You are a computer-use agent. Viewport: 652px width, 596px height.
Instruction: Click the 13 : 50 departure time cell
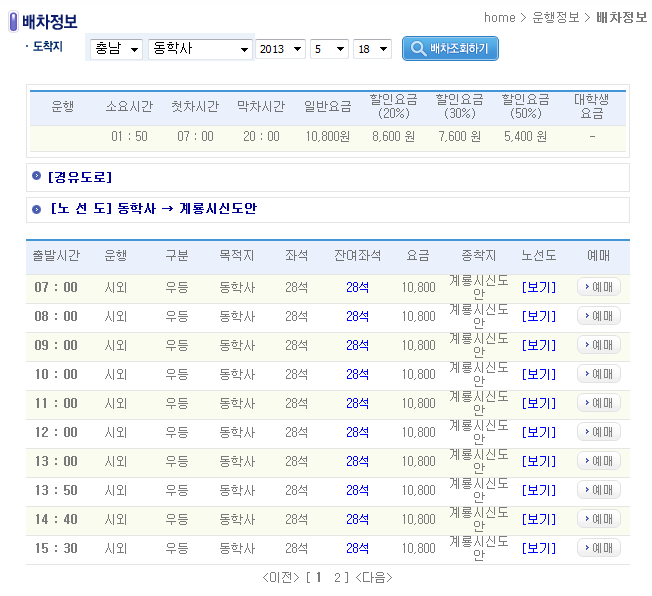point(56,490)
